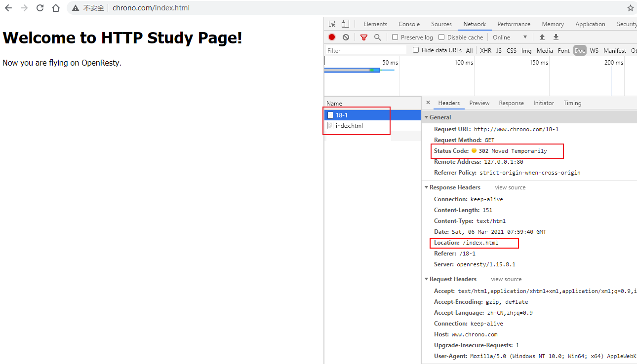Open the Timing tab

click(x=572, y=103)
